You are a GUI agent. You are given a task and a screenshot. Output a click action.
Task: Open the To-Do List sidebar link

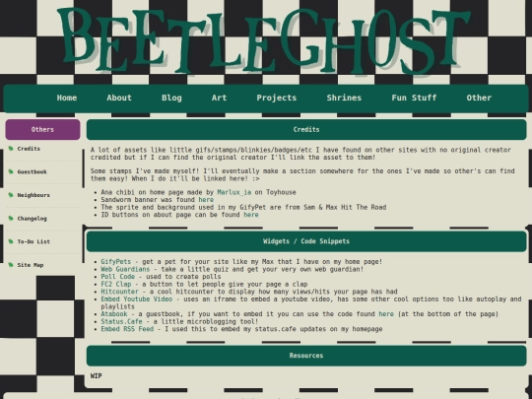[x=33, y=241]
